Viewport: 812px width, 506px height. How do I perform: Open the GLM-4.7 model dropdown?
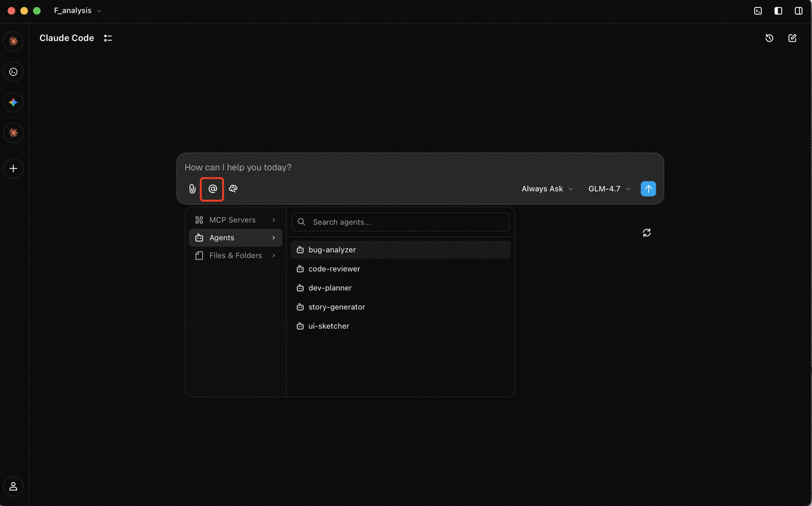[x=610, y=189]
